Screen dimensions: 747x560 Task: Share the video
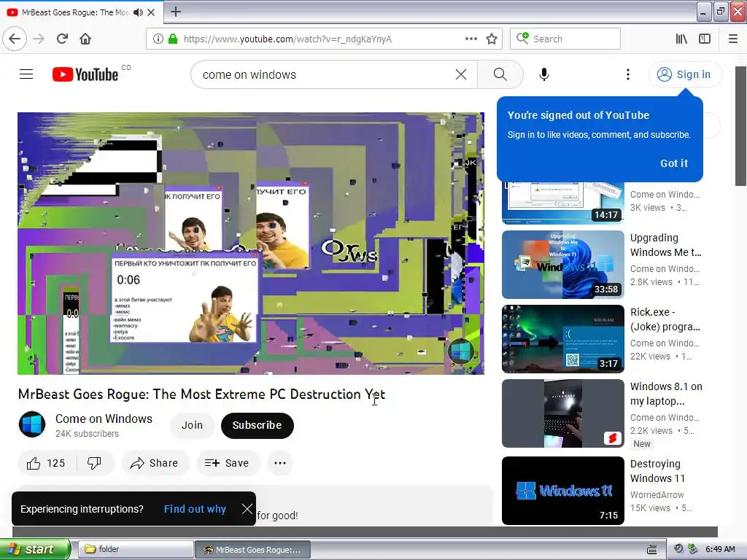(x=155, y=463)
